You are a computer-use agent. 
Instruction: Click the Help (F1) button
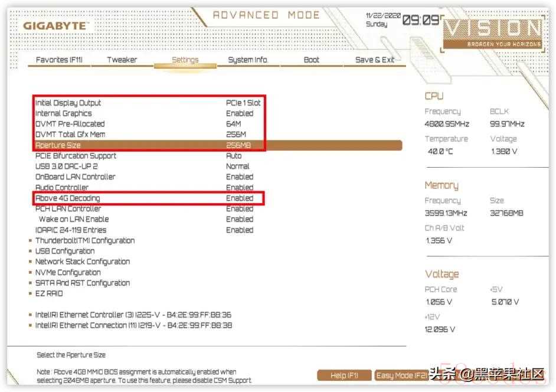pos(344,375)
